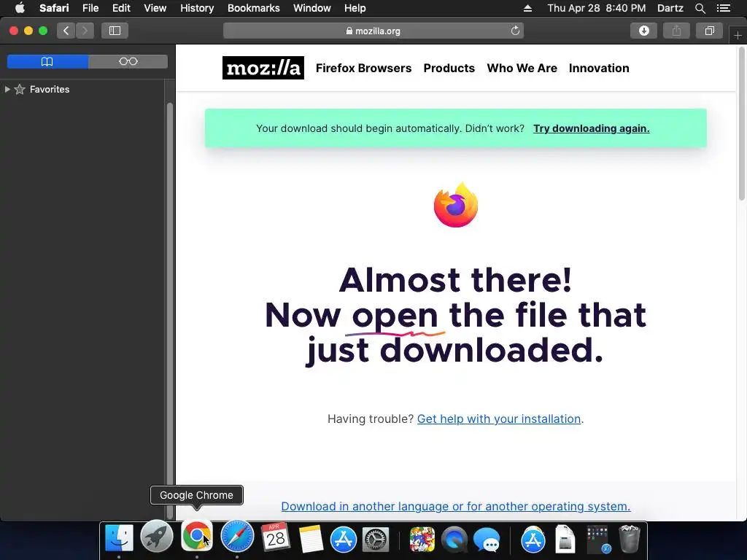
Task: Click the sidebar's vertical scrollbar
Action: 169,311
